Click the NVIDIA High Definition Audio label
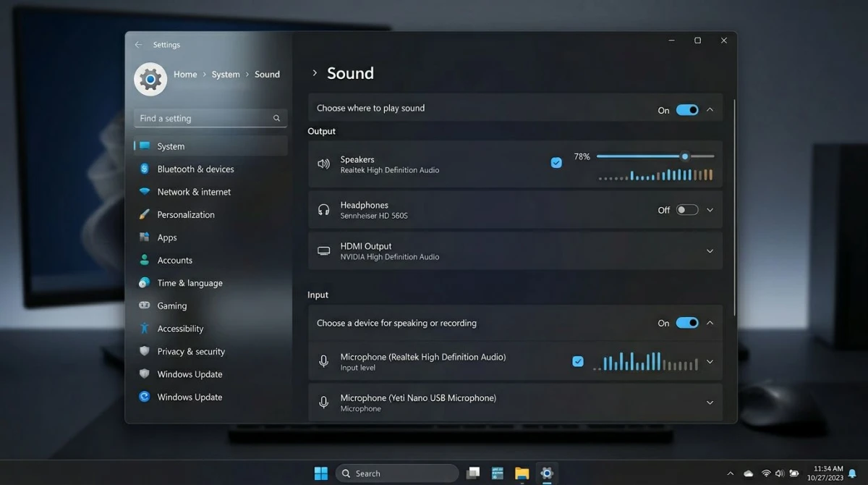The width and height of the screenshot is (868, 485). 390,257
